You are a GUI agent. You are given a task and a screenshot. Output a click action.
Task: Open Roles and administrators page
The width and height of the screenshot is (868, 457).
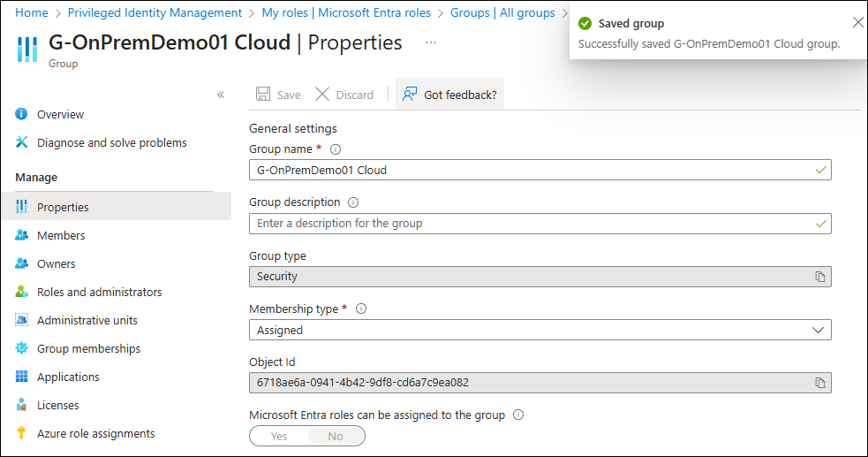pos(99,292)
